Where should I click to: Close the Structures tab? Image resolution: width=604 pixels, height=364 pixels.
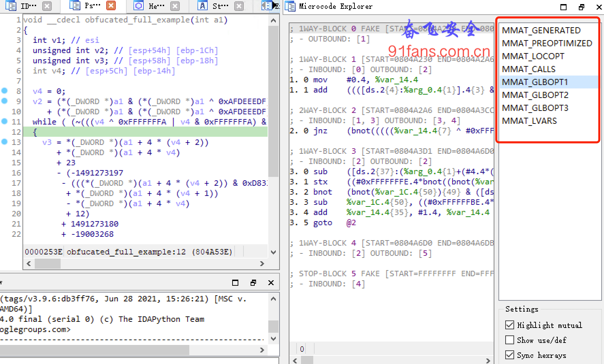tap(239, 6)
